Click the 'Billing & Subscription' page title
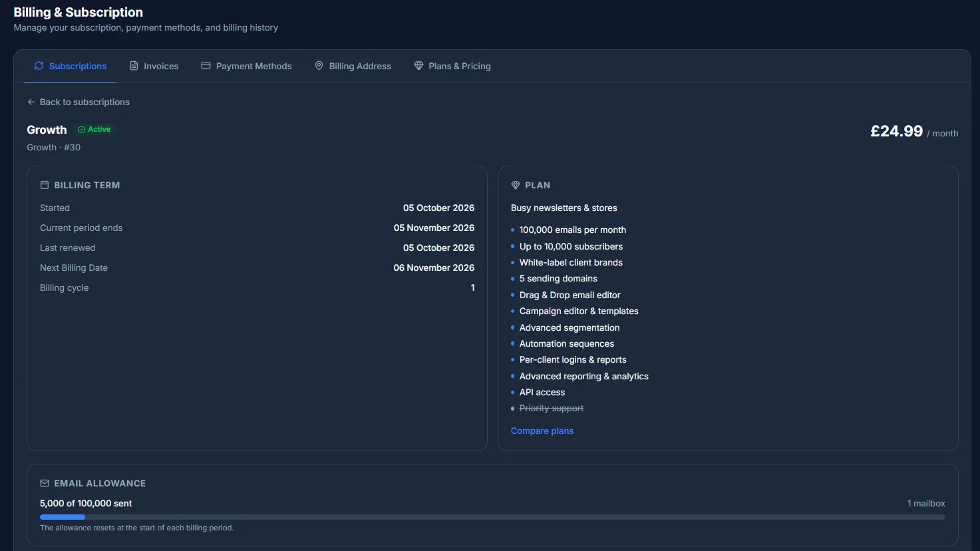980x551 pixels. point(78,12)
